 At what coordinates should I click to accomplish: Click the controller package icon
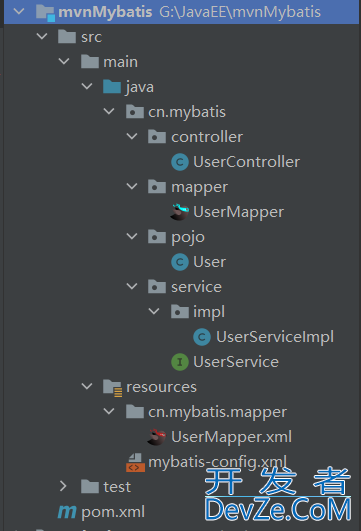point(157,136)
